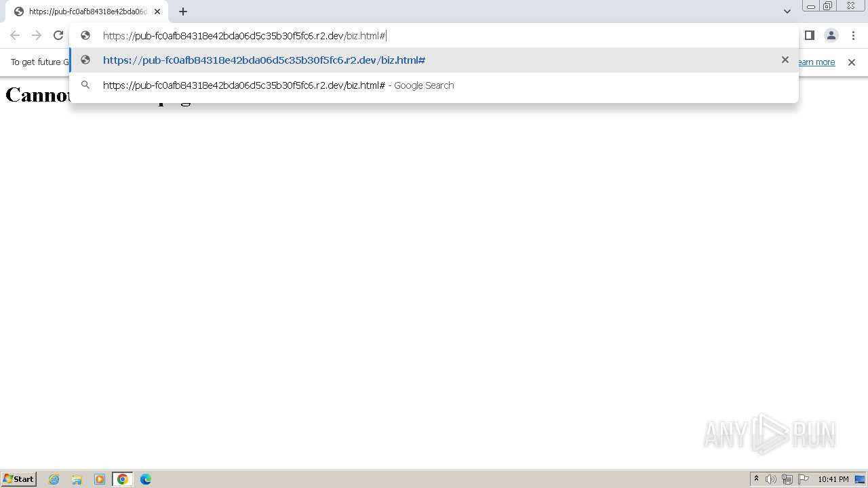Go forward to next page
868x488 pixels.
[37, 35]
